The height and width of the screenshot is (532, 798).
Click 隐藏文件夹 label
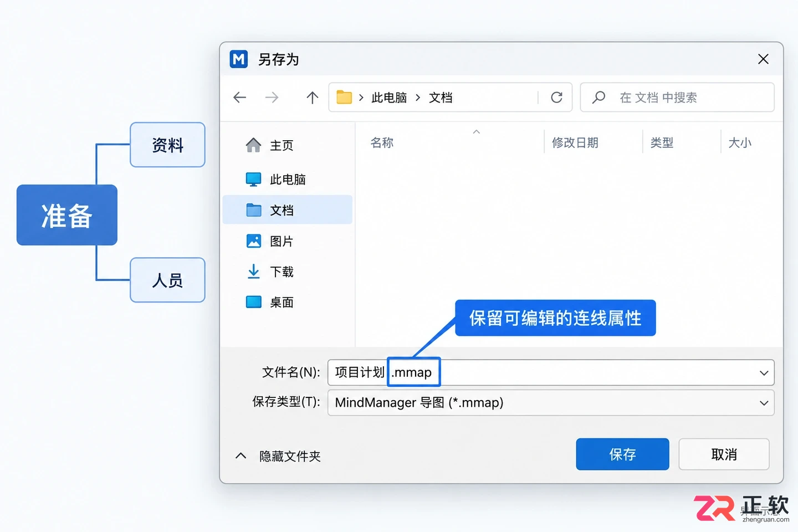pos(290,456)
